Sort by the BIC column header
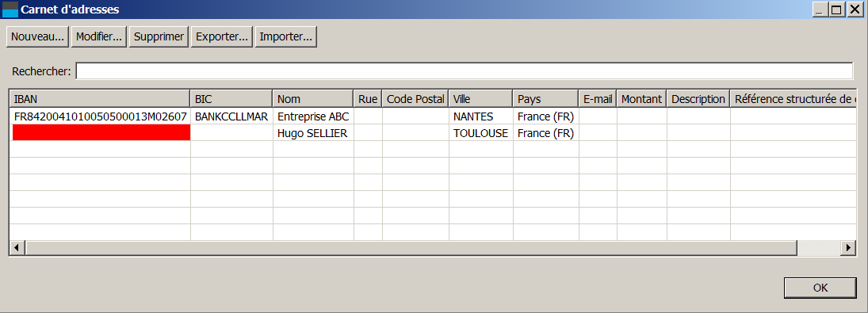Viewport: 868px width, 313px height. (x=231, y=99)
